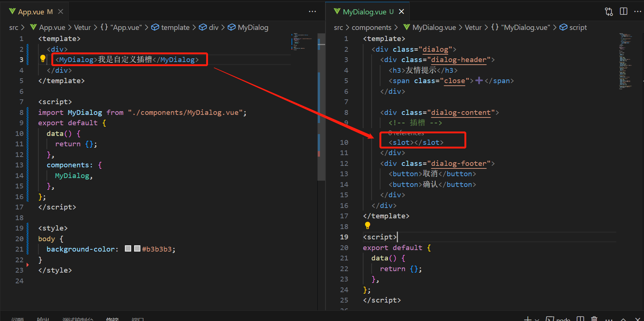Click class "dialog-header" attribute value
644x321 pixels.
(x=459, y=59)
